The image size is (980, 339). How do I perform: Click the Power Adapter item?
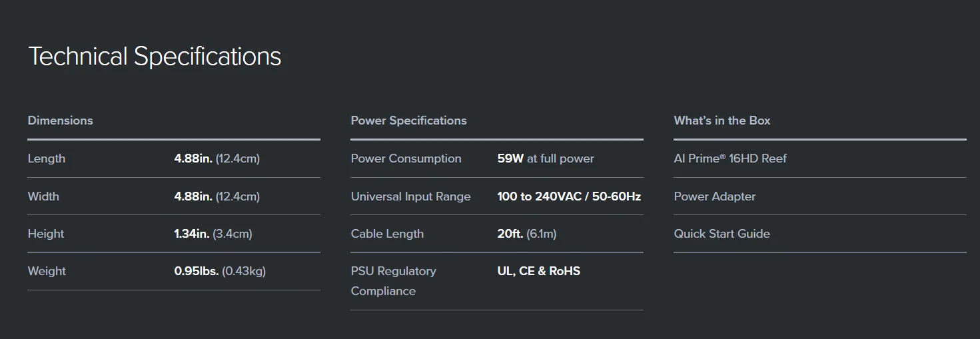714,196
